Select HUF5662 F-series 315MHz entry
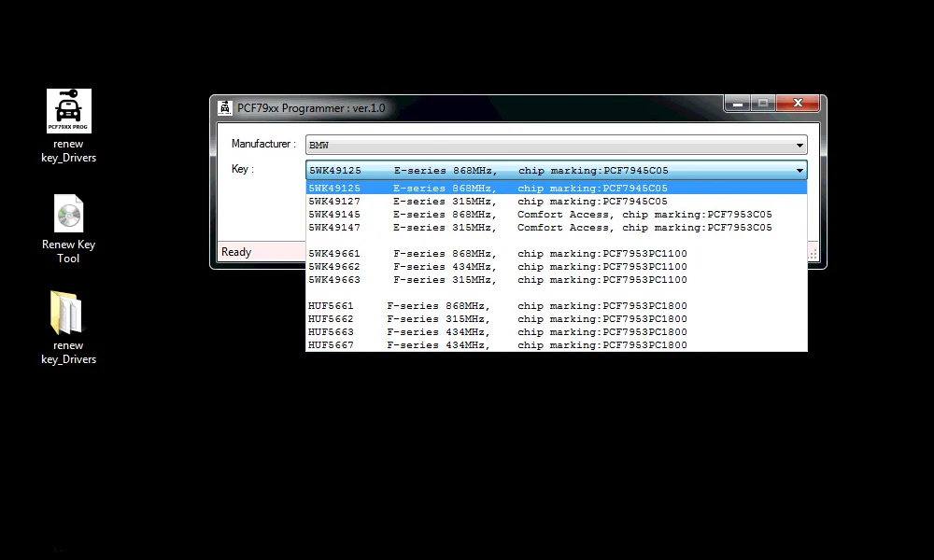The image size is (934, 560). point(557,319)
